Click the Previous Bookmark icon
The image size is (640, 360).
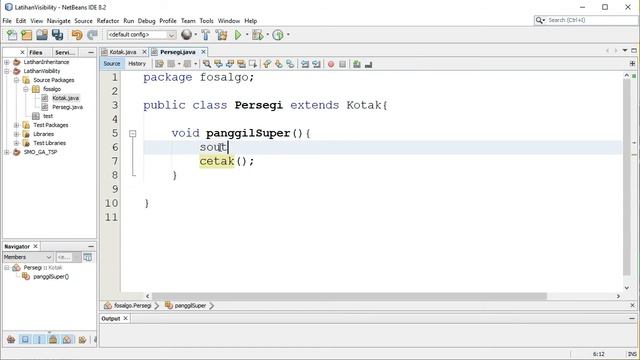tap(267, 64)
